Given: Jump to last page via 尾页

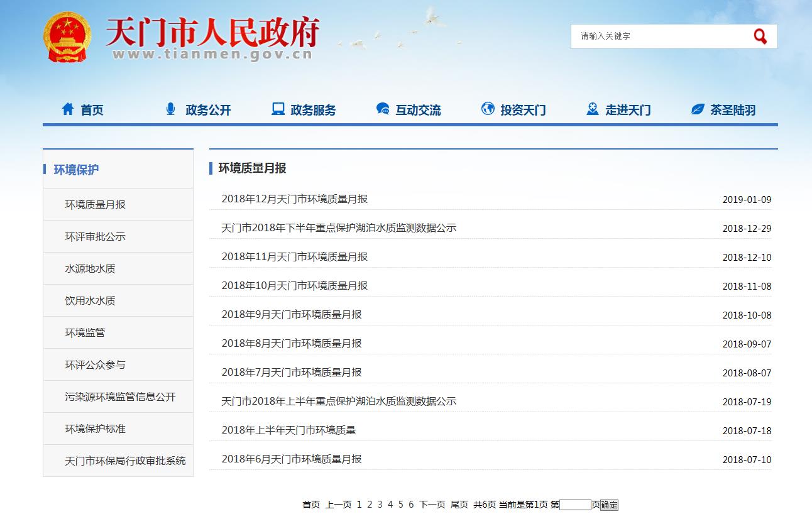Looking at the screenshot, I should point(459,505).
